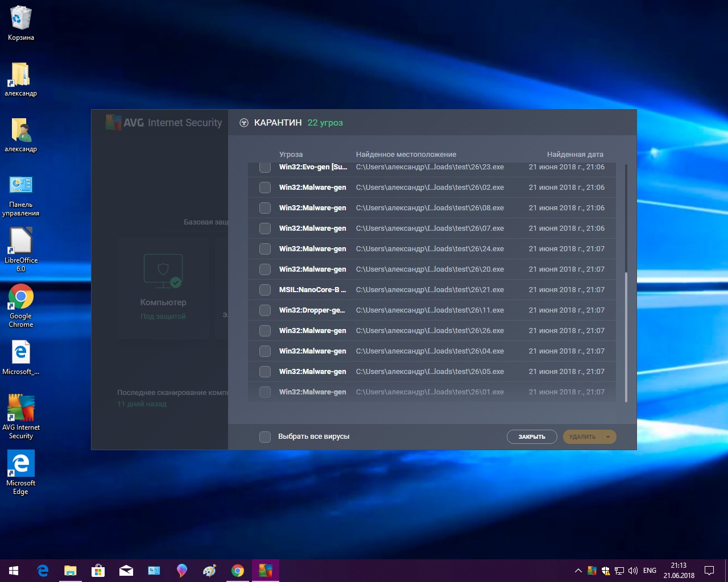Open Панель управления desktop icon

[21, 186]
